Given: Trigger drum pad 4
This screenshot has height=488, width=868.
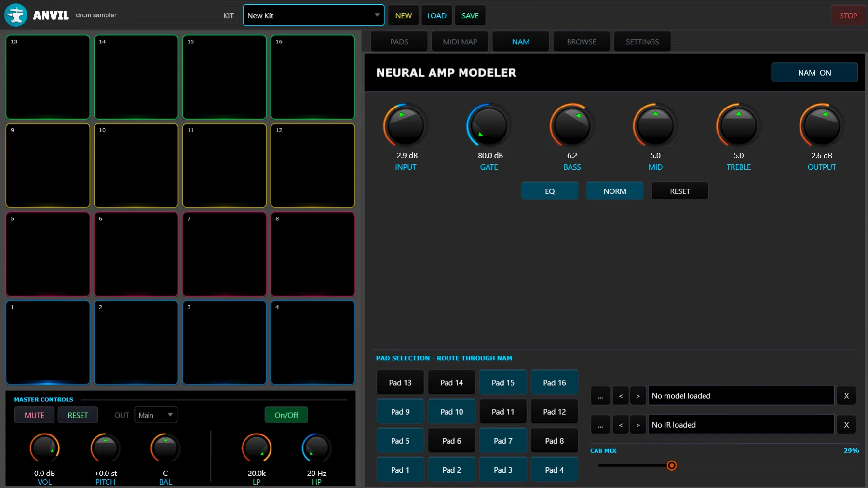Looking at the screenshot, I should click(x=312, y=343).
